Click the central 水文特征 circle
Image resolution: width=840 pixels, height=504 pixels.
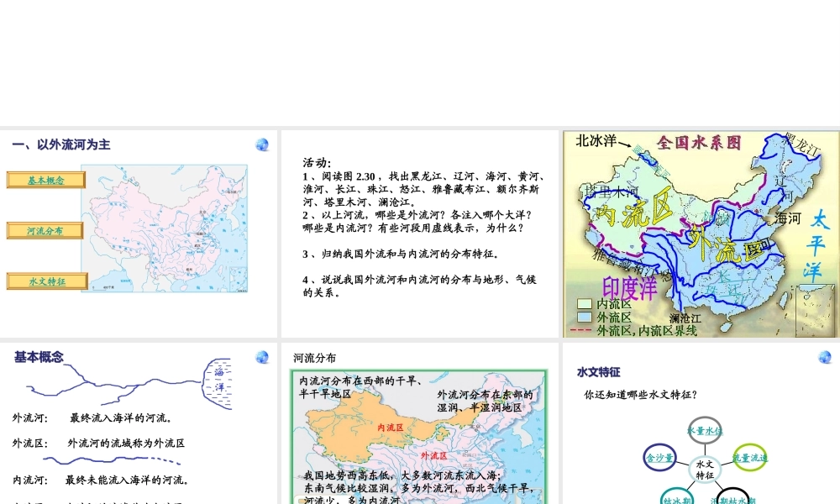click(x=705, y=470)
